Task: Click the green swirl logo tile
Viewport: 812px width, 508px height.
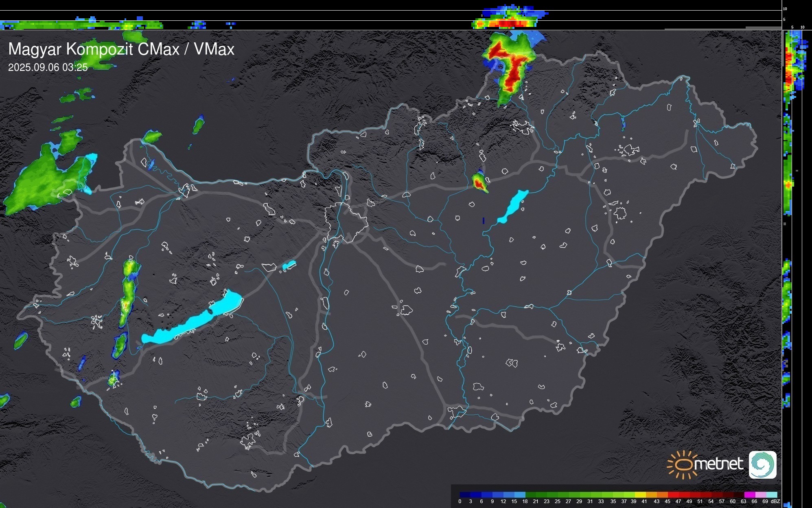Action: pos(762,465)
